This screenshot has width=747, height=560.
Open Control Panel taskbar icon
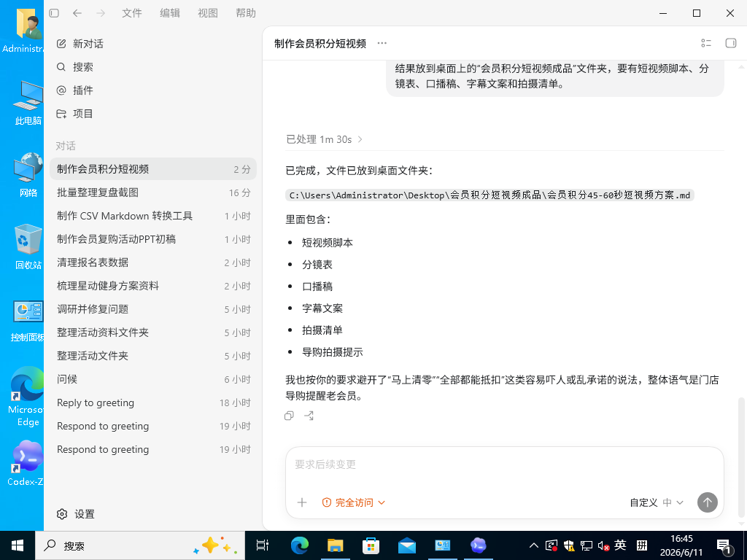(x=443, y=545)
